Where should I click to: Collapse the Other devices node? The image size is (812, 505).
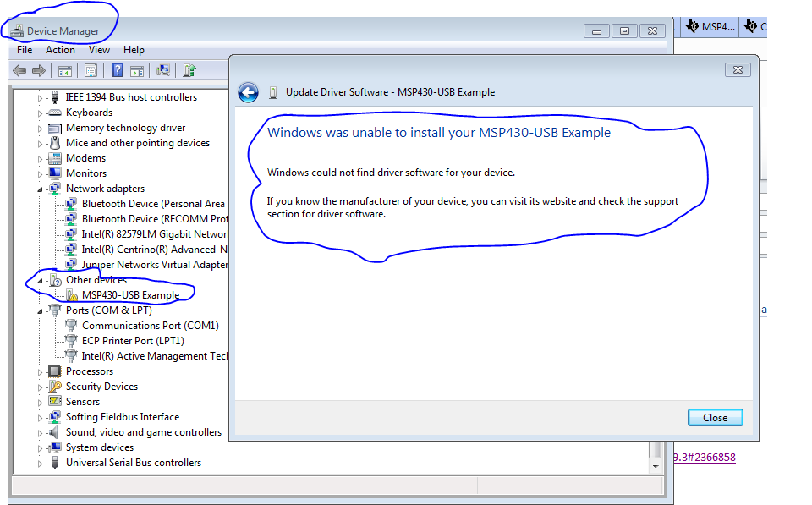(x=40, y=281)
